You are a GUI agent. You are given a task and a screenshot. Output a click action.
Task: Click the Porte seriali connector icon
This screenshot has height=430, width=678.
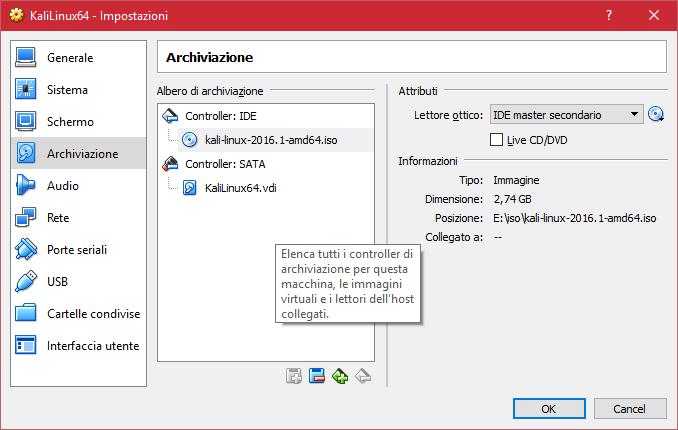tap(26, 250)
